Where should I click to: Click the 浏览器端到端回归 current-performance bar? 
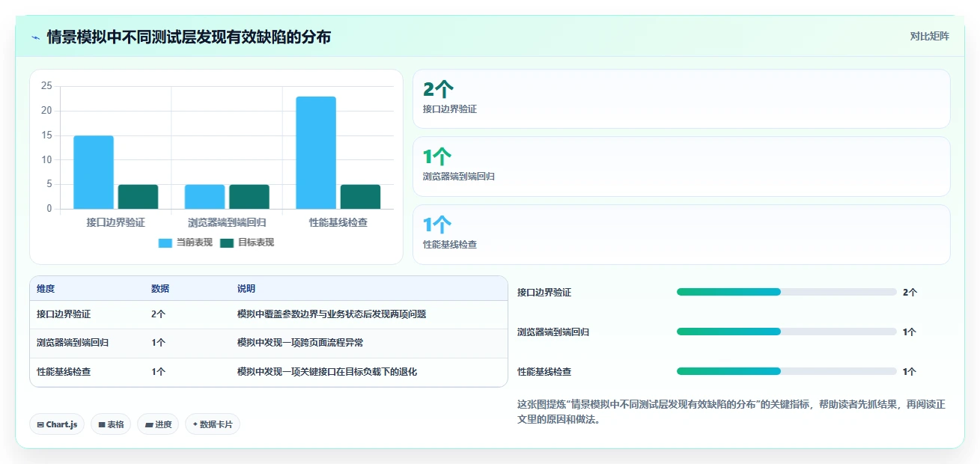point(204,197)
